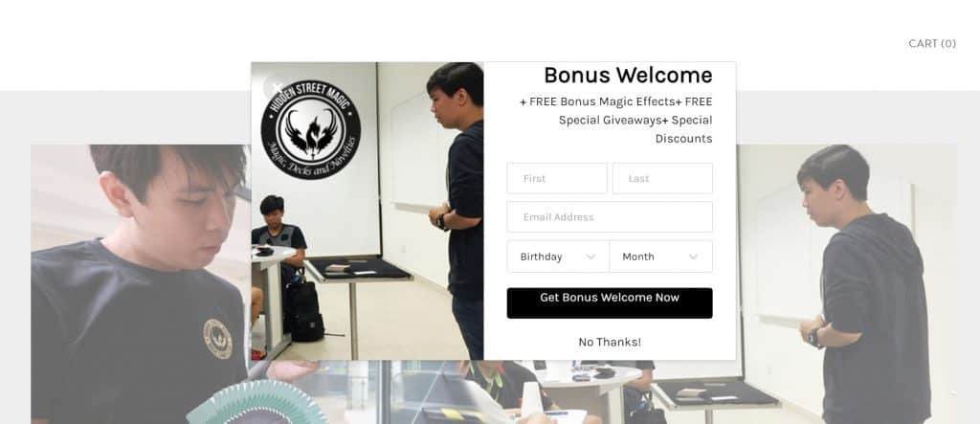This screenshot has width=980, height=424.
Task: Click the chevron arrow in Birthday dropdown
Action: 590,257
